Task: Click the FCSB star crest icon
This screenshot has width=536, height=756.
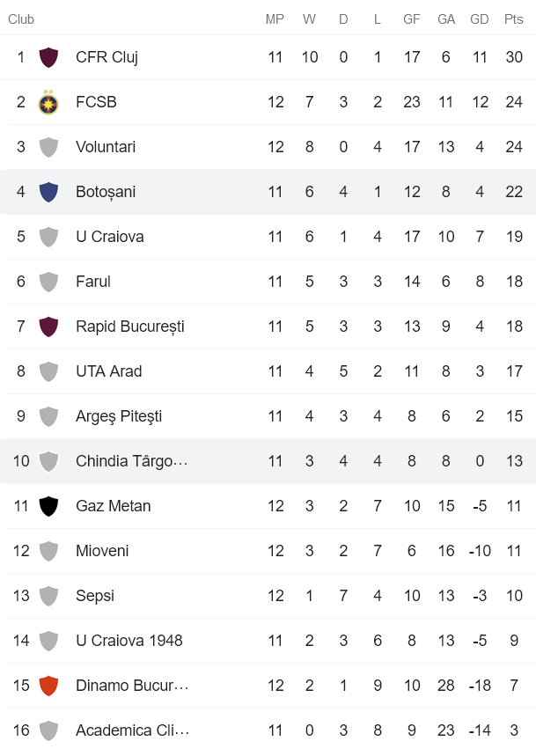Action: click(49, 102)
